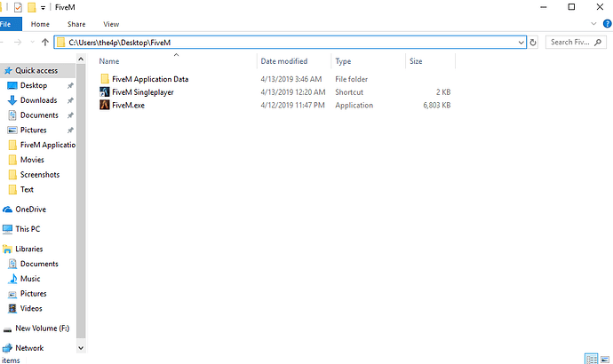Viewport: 613px width, 364px height.
Task: Click the Properties quick access toolbar icon
Action: [x=18, y=7]
